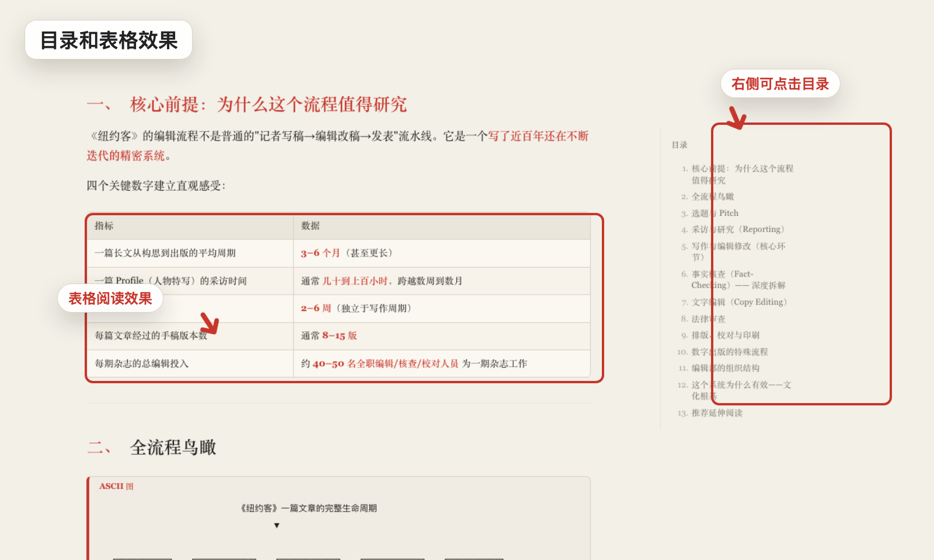Click the 指标 table column header
Viewport: 934px width, 560px height.
point(190,226)
